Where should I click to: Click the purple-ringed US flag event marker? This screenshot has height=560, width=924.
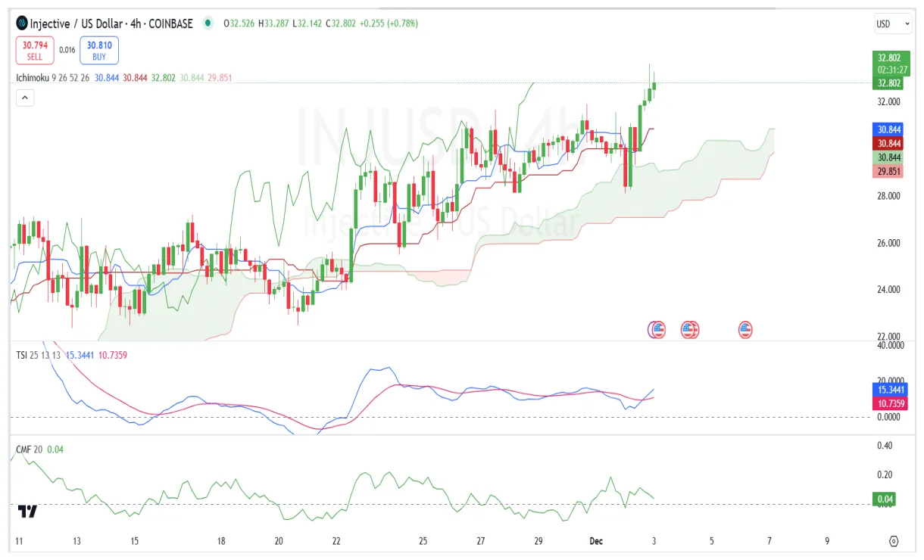(656, 329)
